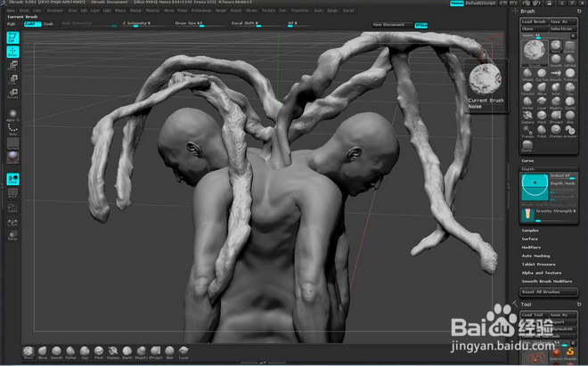Activate Draw mode in left toolbar
588x366 pixels.
12,52
